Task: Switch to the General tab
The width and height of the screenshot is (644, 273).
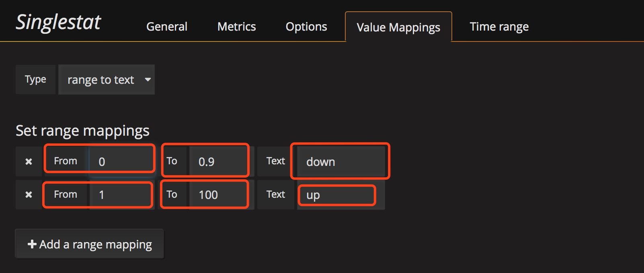Action: [x=166, y=27]
